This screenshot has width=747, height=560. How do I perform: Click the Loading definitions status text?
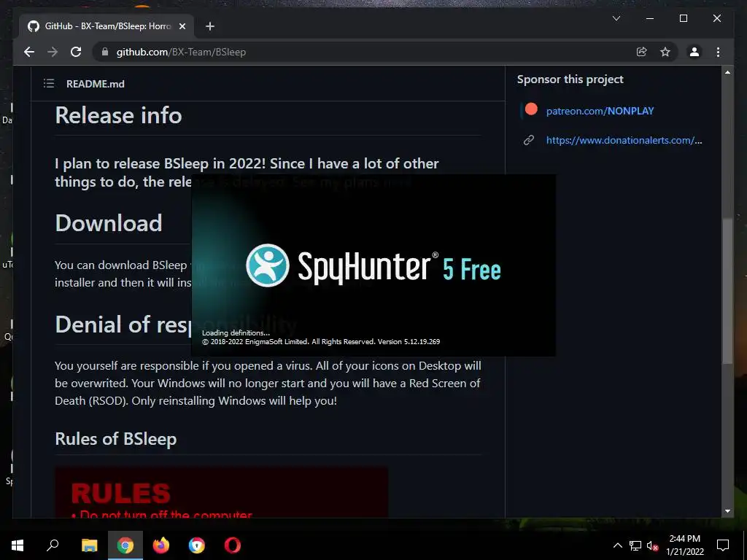(x=236, y=332)
